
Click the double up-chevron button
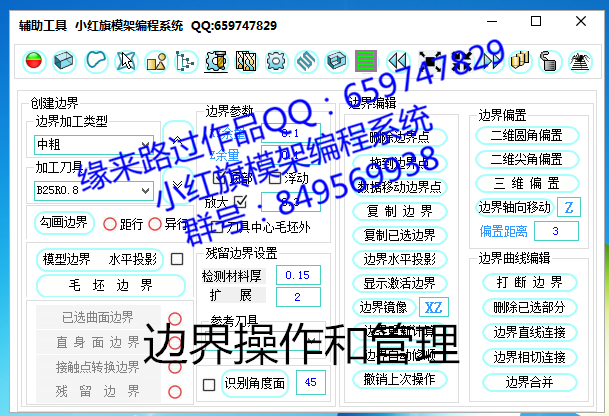(177, 140)
